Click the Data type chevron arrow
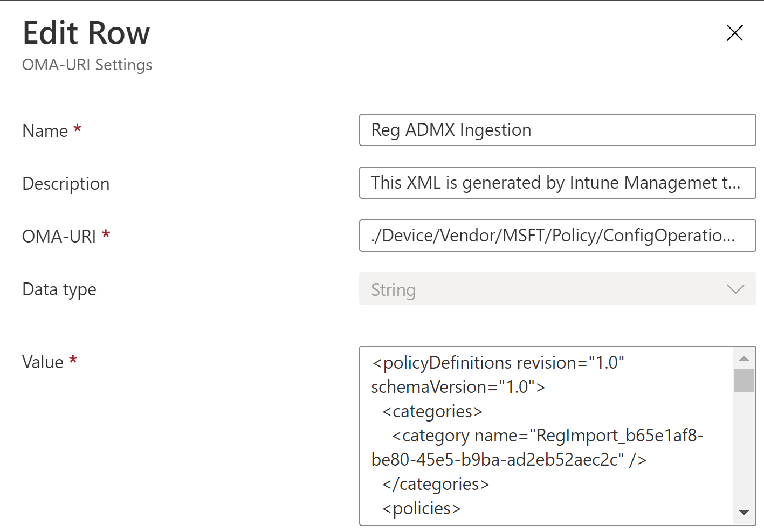 (x=735, y=289)
